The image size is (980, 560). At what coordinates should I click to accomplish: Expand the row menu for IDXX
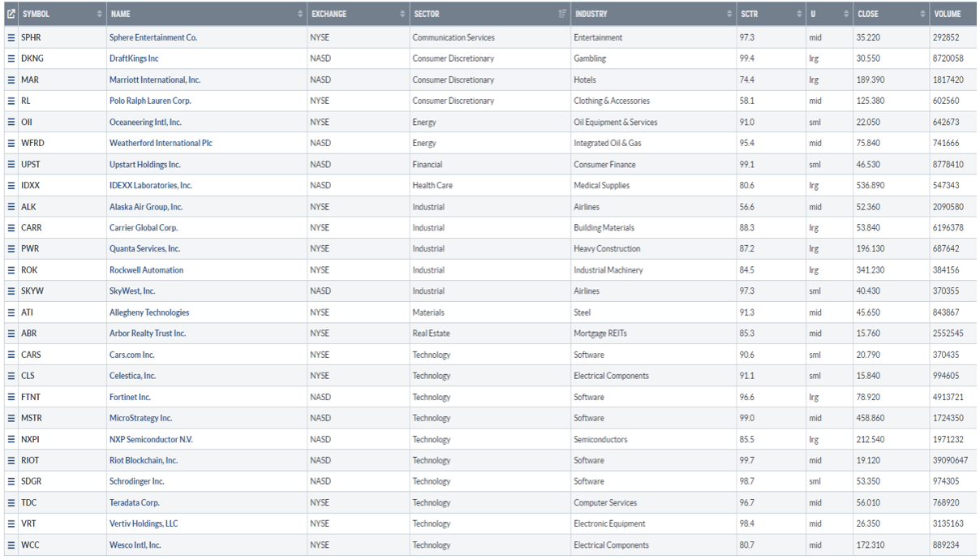click(11, 185)
